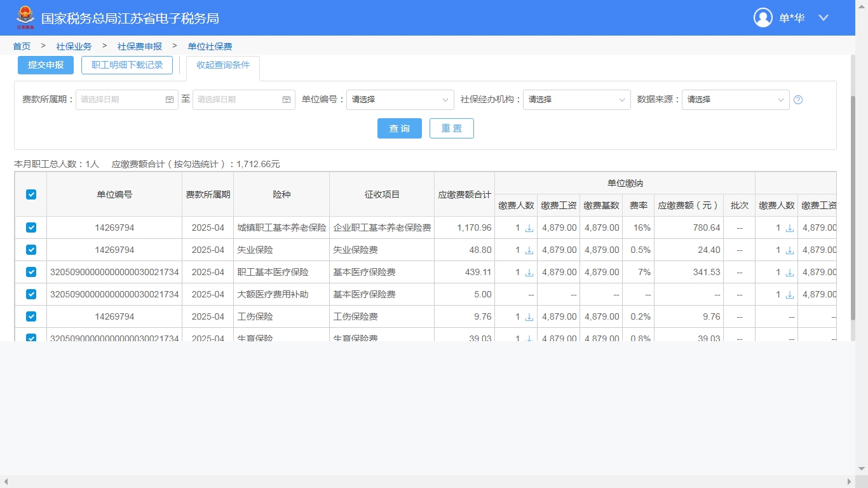Click the 780.64 payable amount cell
This screenshot has height=488, width=868.
click(689, 227)
